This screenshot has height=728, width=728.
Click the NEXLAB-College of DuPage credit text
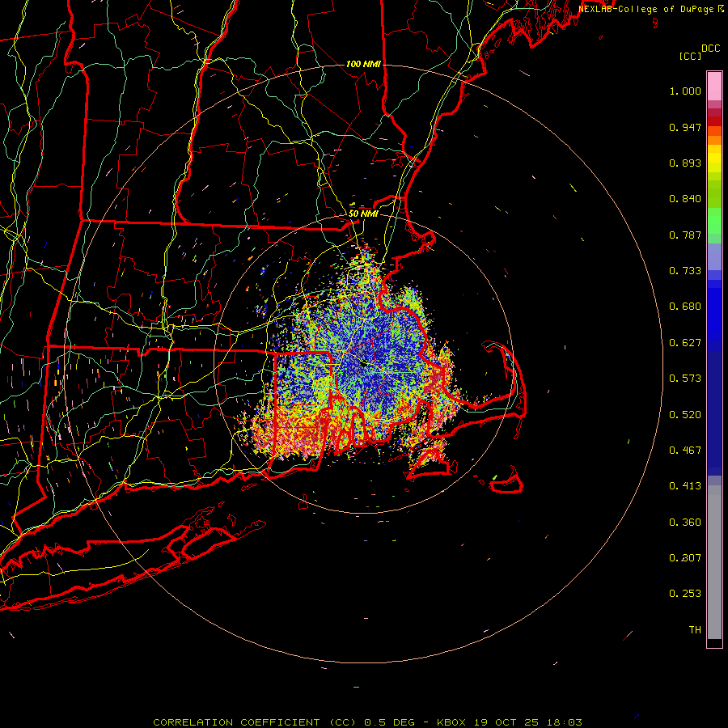click(x=648, y=9)
